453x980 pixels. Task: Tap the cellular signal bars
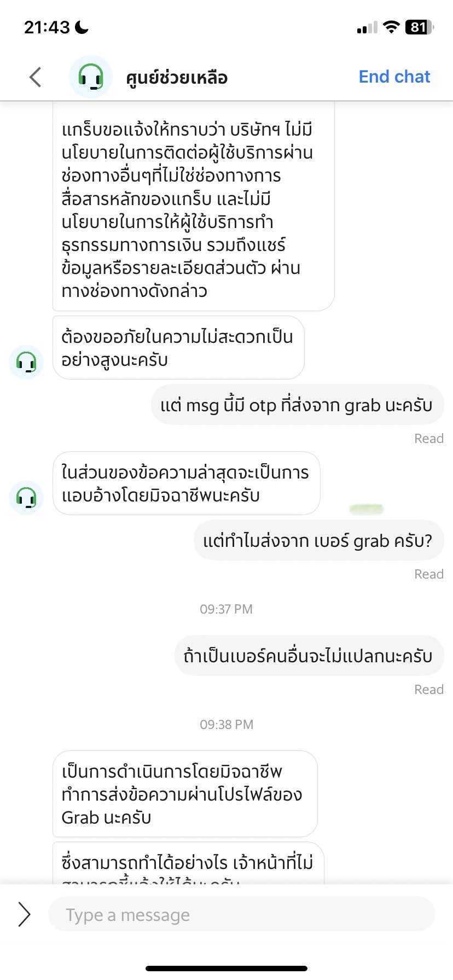[367, 27]
